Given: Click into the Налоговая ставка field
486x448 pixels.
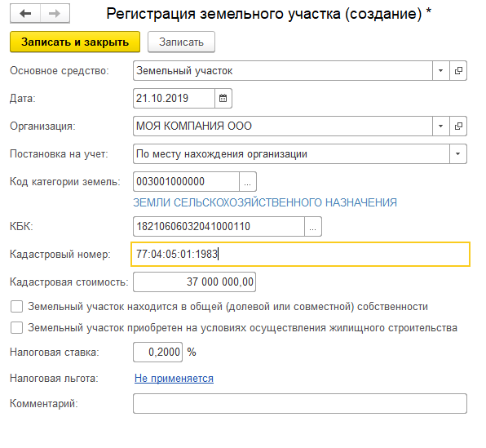Looking at the screenshot, I should (157, 353).
